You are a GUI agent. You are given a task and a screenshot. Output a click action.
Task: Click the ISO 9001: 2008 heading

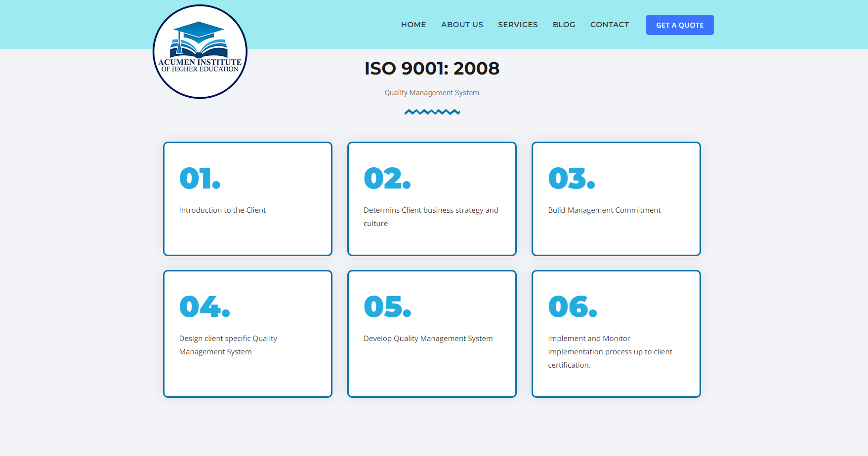[432, 69]
